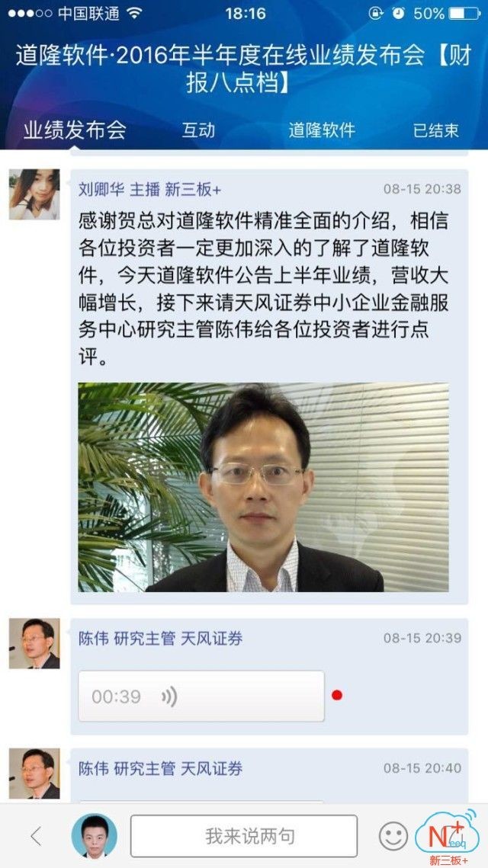Tap the battery indicator in status bar
Screen dimensions: 488x868
click(x=464, y=13)
